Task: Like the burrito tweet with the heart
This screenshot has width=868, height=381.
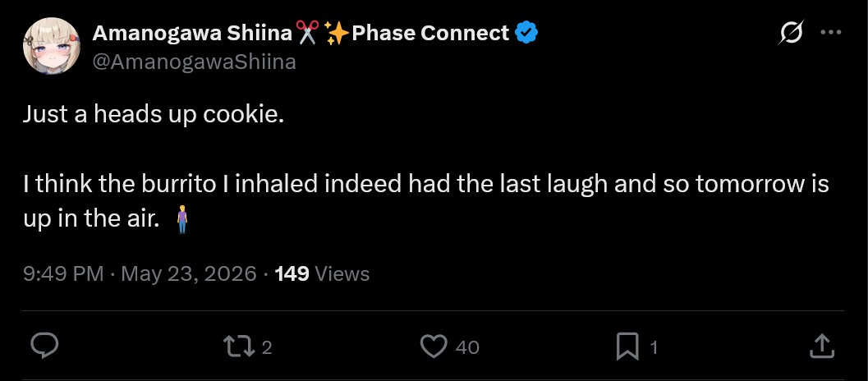Action: pos(434,347)
